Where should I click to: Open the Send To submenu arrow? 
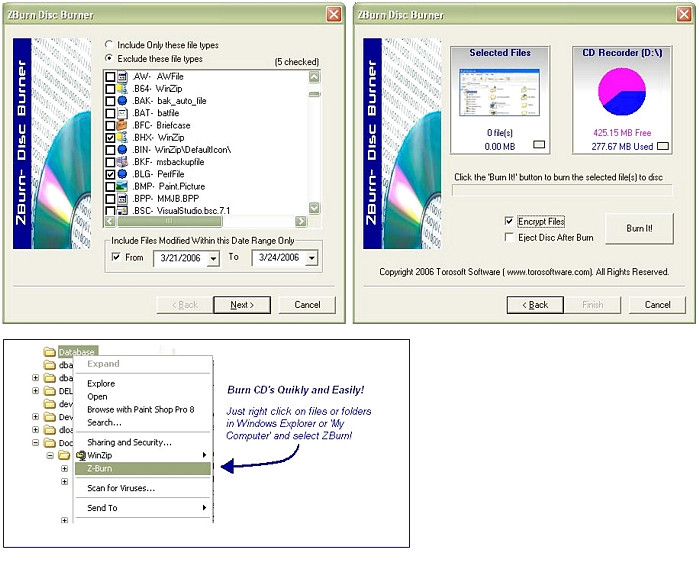204,508
